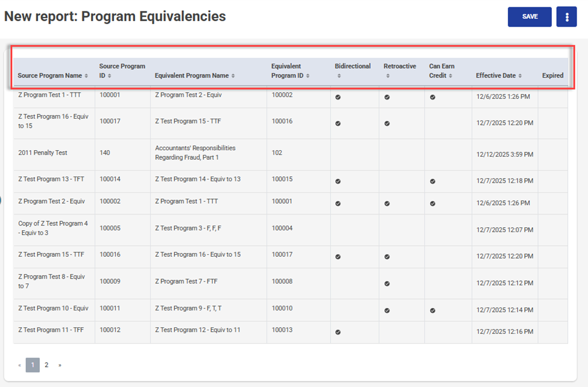Click Accountants' Responsibilities Regarding Fraud cell
Viewport: 588px width, 387px height.
pos(195,153)
